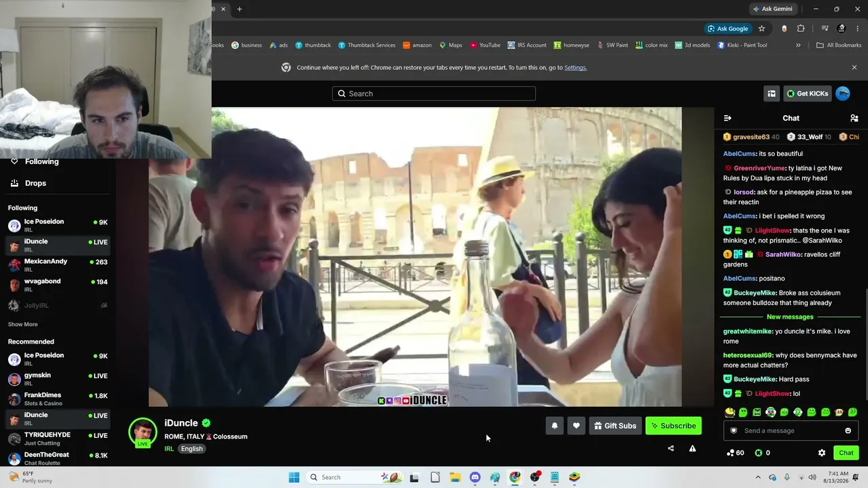Image resolution: width=868 pixels, height=488 pixels.
Task: Open OBS Studio from the taskbar
Action: pyautogui.click(x=535, y=477)
